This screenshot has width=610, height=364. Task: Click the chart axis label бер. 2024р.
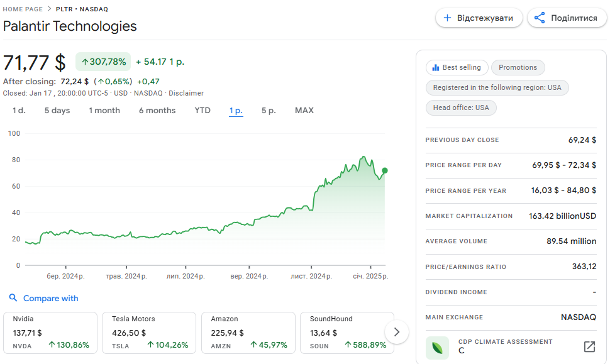click(x=65, y=276)
